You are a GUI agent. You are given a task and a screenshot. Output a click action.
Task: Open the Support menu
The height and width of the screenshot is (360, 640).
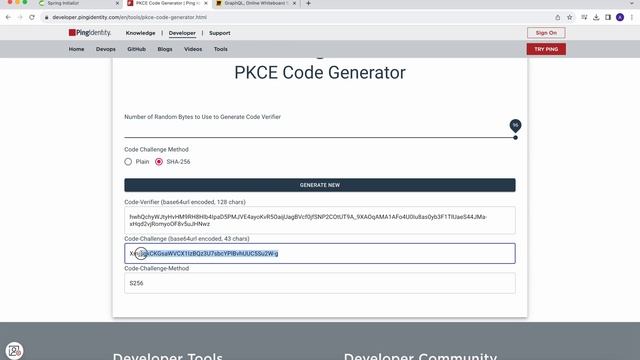coord(220,33)
